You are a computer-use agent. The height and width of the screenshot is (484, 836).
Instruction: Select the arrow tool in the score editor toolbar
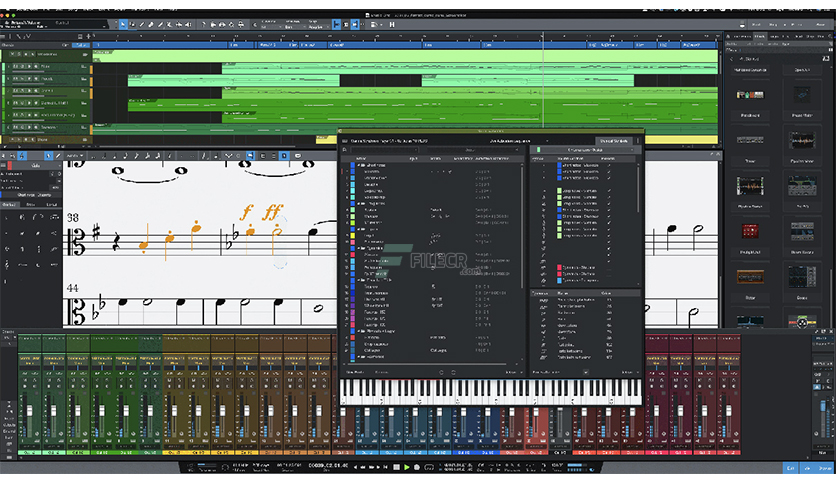pos(49,156)
